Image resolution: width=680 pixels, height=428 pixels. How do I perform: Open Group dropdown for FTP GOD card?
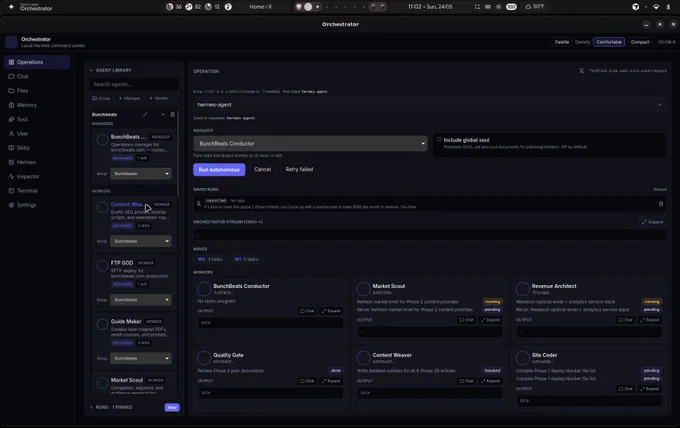click(141, 300)
